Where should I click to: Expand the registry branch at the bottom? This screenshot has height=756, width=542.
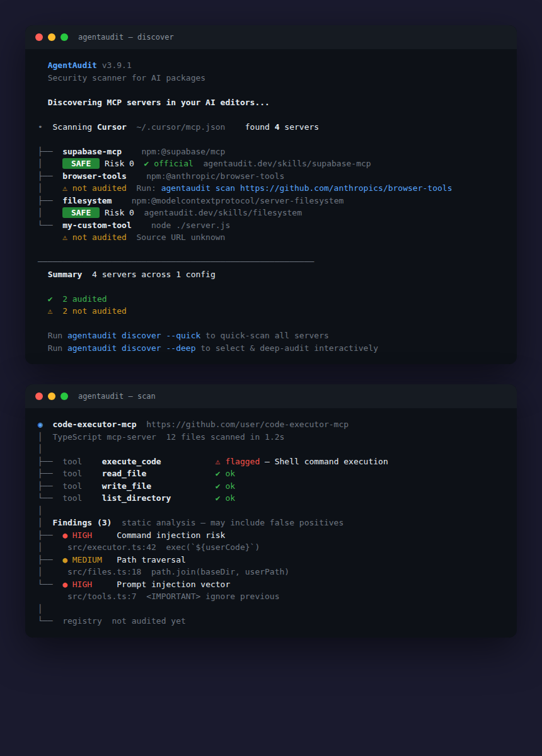[x=83, y=621]
